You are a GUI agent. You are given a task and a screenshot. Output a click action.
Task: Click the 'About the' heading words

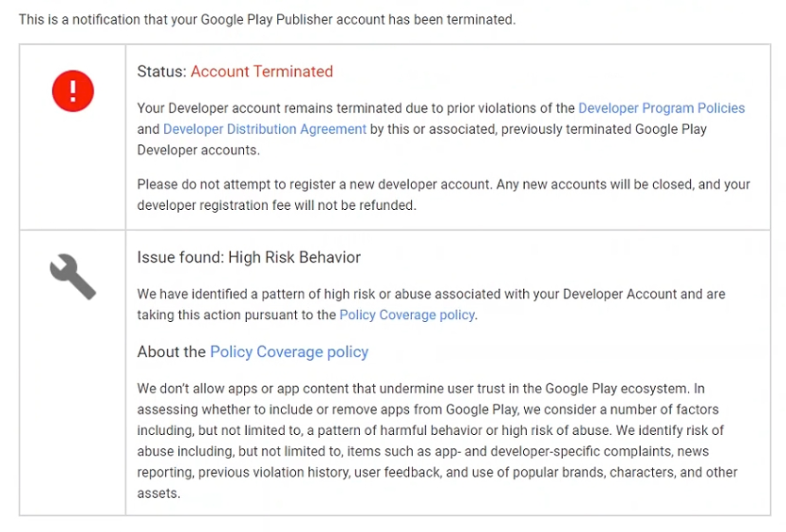(172, 352)
